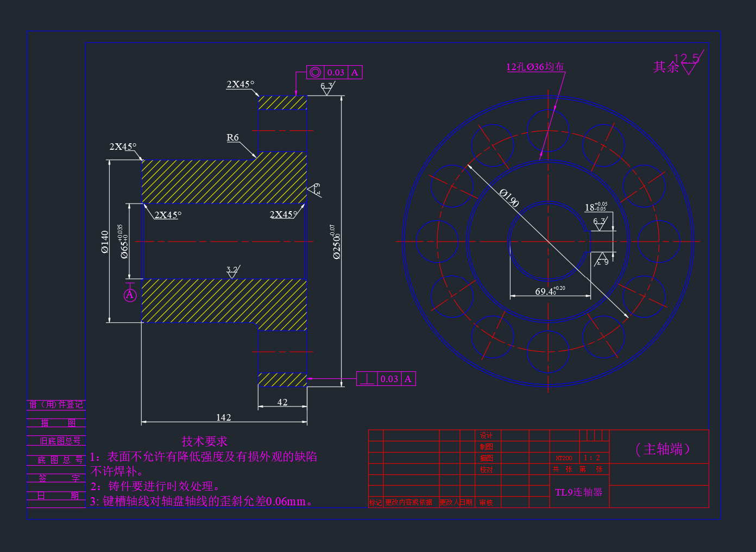Select the 其余 surface finish note
The width and height of the screenshot is (756, 552).
[666, 67]
